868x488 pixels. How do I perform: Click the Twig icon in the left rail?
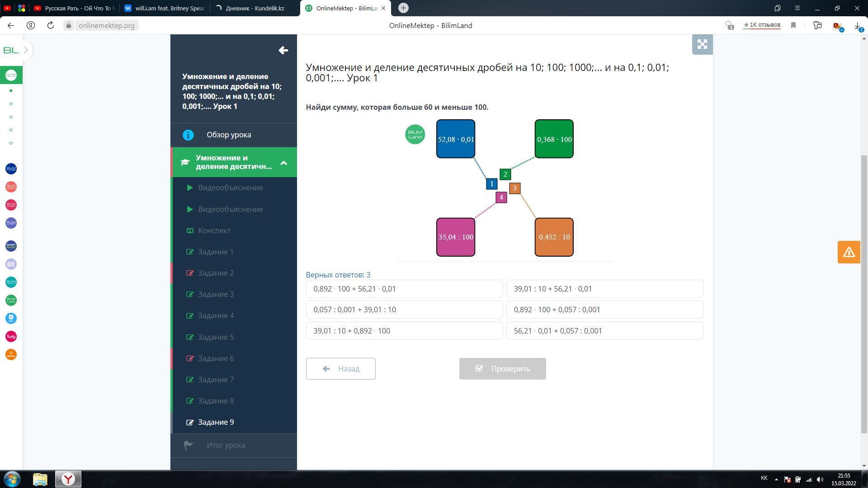[x=11, y=336]
